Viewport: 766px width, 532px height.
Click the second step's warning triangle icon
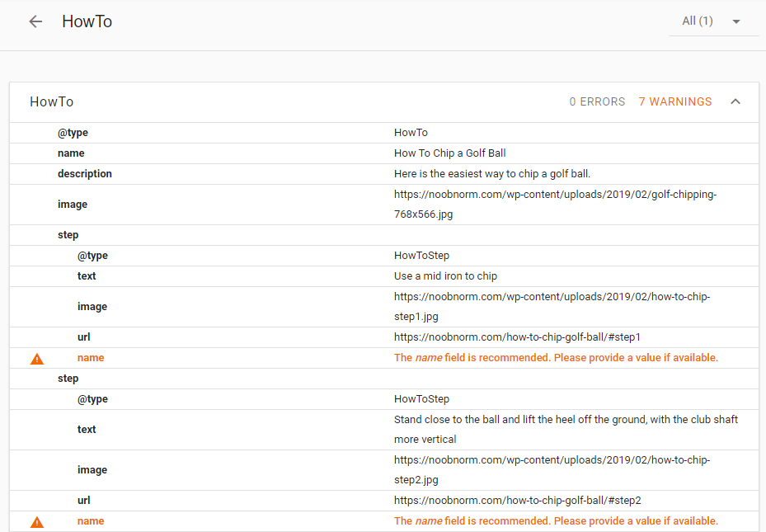[x=37, y=522]
